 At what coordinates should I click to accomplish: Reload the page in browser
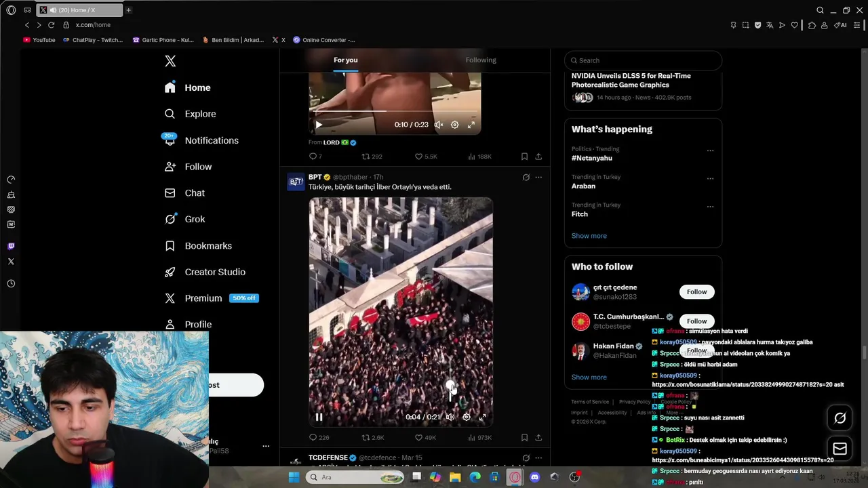coord(51,25)
